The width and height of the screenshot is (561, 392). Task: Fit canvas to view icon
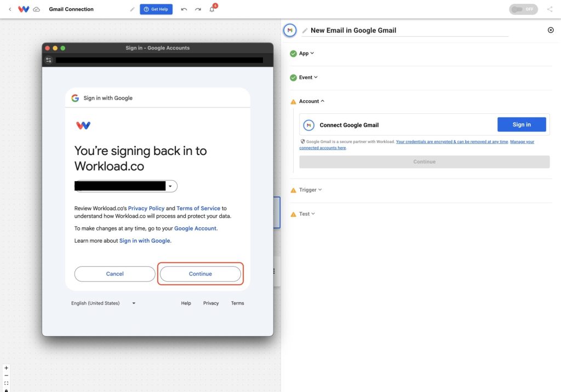(x=6, y=383)
